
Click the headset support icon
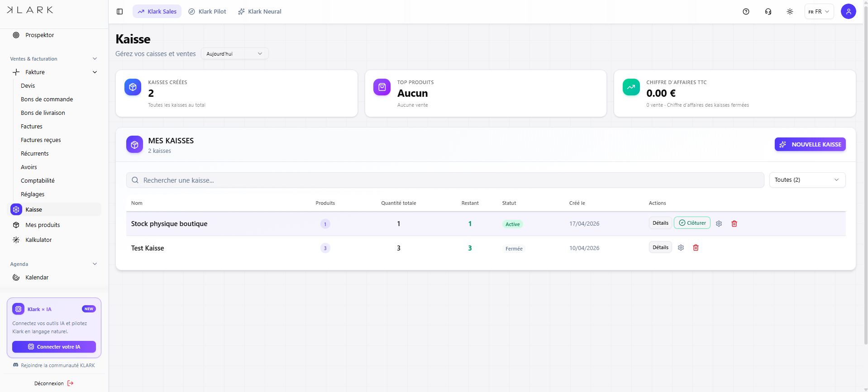[768, 12]
